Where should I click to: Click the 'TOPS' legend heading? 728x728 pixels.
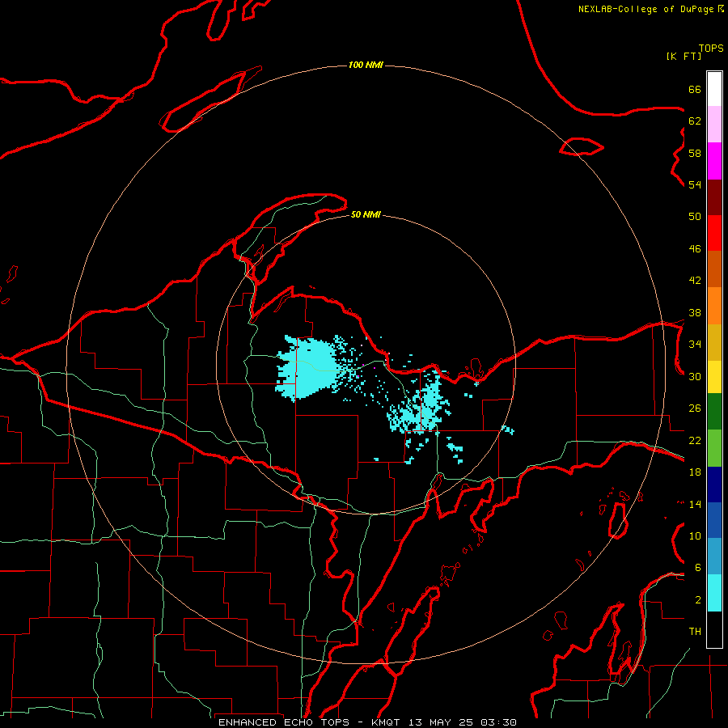(x=711, y=48)
